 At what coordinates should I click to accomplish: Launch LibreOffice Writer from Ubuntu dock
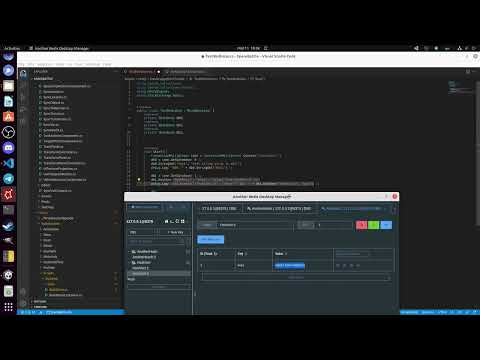click(x=8, y=101)
